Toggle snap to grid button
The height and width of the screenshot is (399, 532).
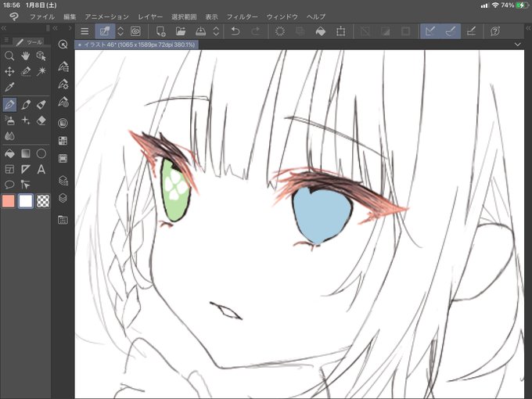pyautogui.click(x=471, y=31)
